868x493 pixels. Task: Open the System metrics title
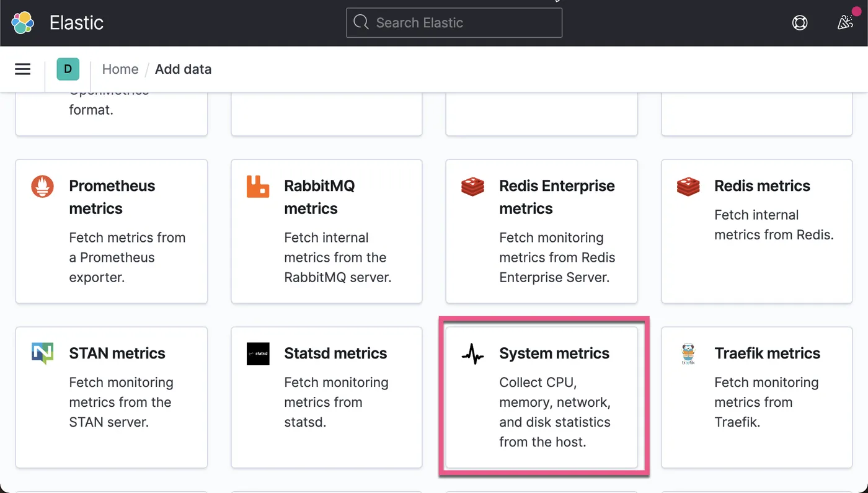(554, 353)
